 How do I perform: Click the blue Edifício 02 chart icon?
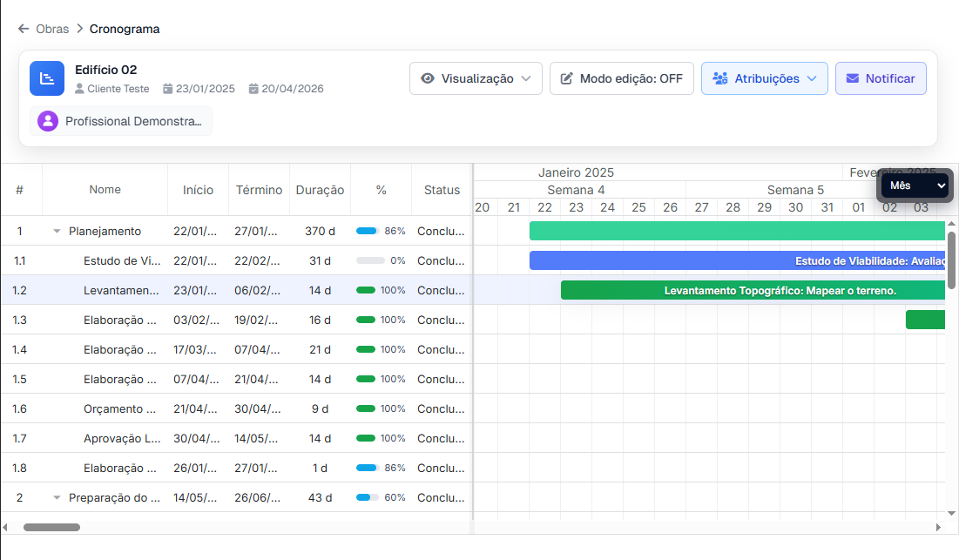[47, 78]
